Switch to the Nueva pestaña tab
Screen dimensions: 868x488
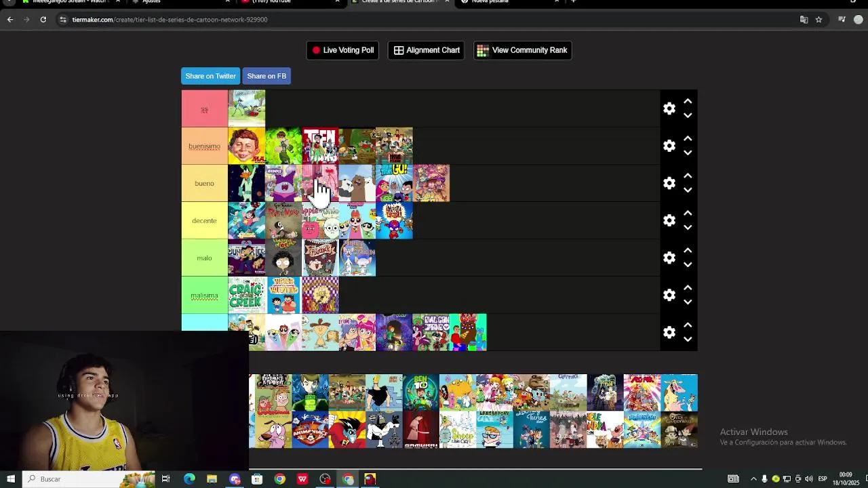(509, 2)
